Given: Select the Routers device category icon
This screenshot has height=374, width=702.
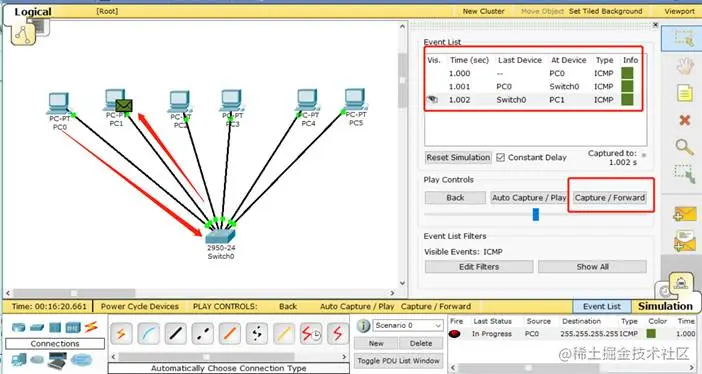Looking at the screenshot, I should pyautogui.click(x=19, y=327).
